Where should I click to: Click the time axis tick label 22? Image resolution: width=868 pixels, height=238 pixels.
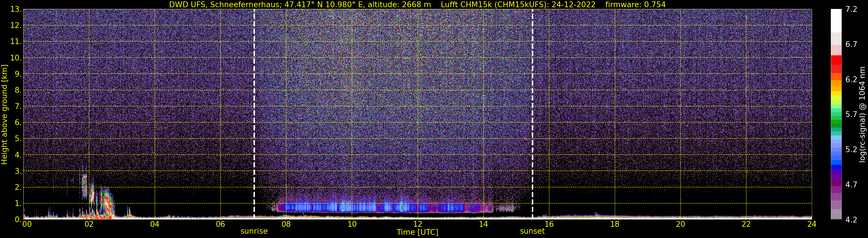point(746,224)
